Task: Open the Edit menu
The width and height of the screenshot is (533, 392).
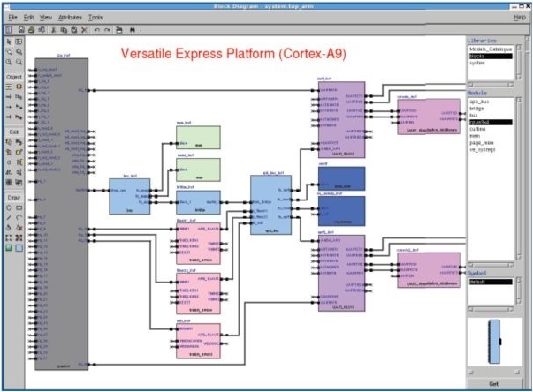Action: pyautogui.click(x=28, y=18)
